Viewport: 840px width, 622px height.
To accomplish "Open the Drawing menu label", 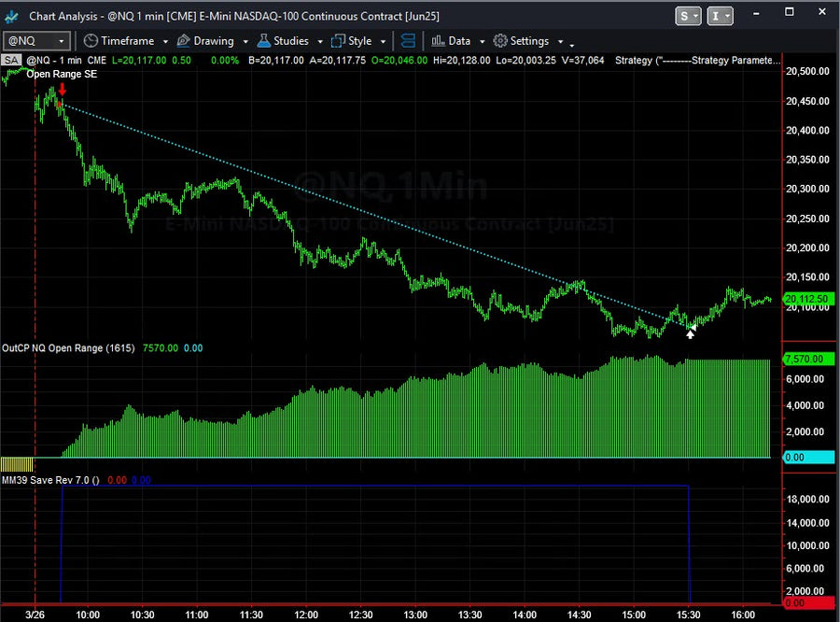I will point(214,41).
